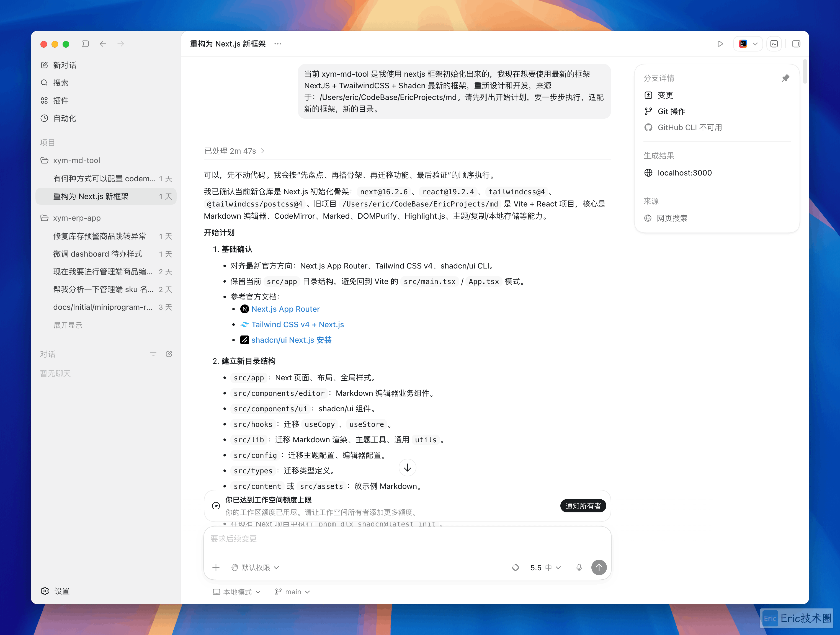Click the run play icon in header
840x635 pixels.
pos(720,44)
